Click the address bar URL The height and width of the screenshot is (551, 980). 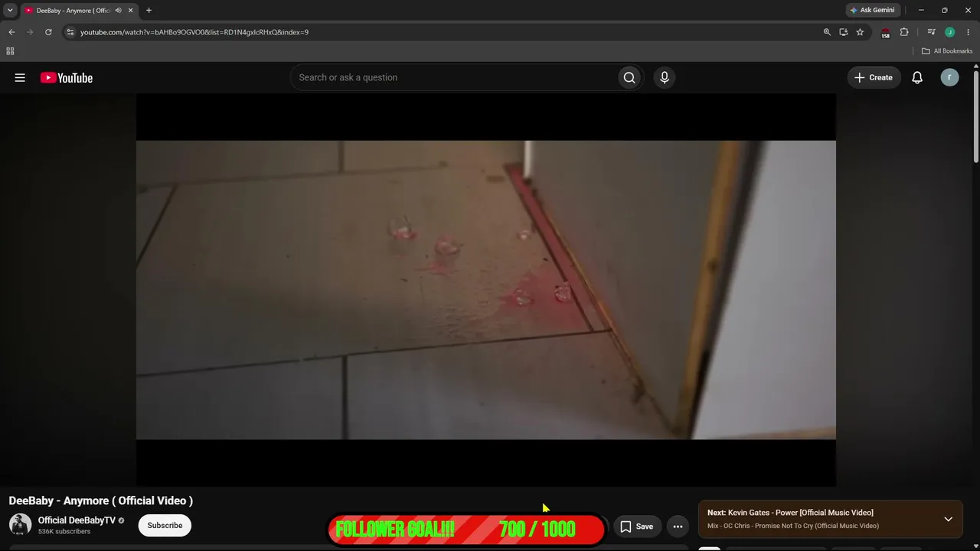pyautogui.click(x=194, y=32)
